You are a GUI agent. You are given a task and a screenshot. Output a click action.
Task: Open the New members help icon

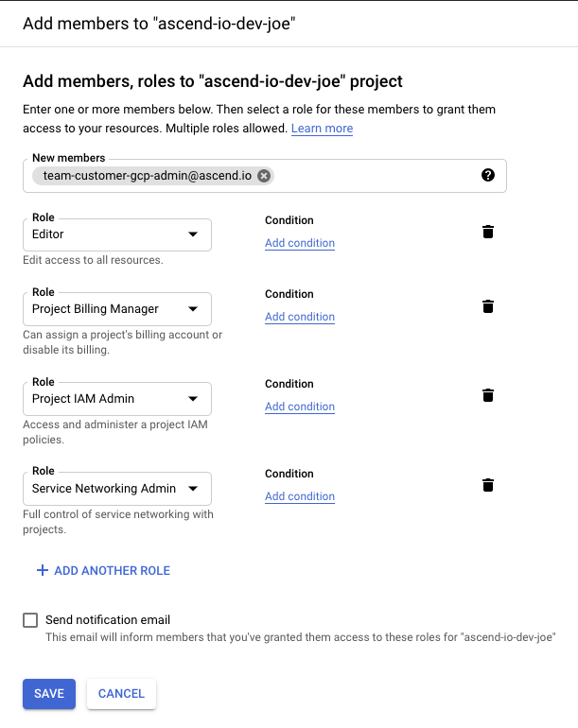pos(488,175)
